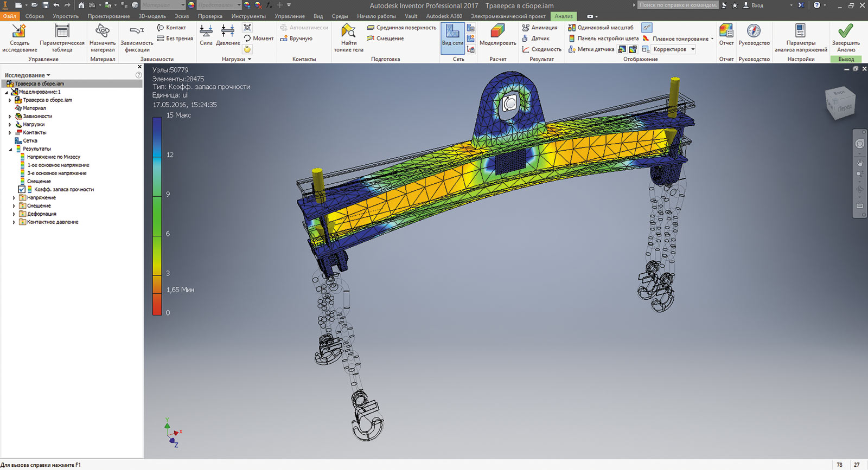Viewport: 868px width, 470px height.
Task: Select the Срединная поверхность tool
Action: coord(401,28)
